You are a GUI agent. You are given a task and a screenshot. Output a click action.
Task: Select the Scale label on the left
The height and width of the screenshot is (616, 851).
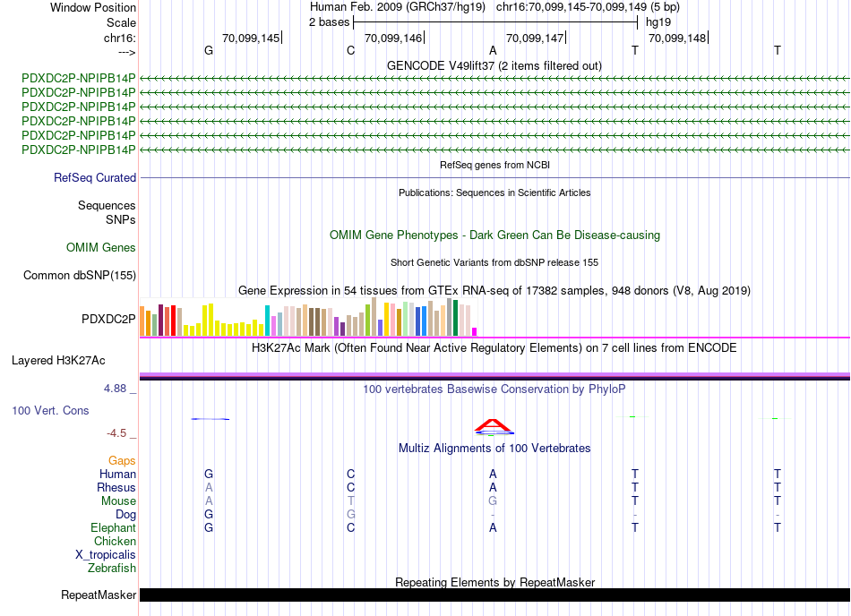121,22
